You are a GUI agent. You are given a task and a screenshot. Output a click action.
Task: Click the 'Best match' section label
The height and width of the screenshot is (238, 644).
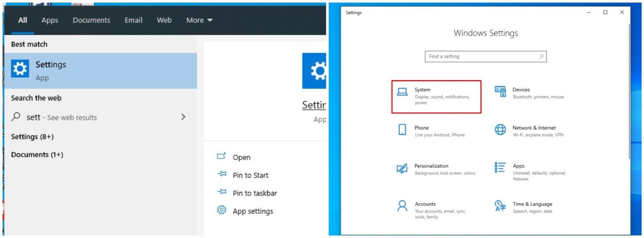[29, 44]
